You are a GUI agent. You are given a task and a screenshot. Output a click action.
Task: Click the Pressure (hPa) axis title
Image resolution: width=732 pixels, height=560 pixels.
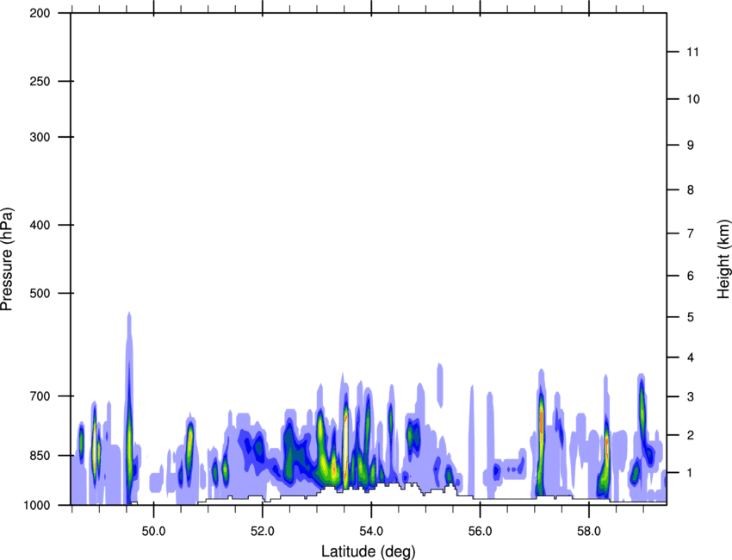tap(7, 259)
